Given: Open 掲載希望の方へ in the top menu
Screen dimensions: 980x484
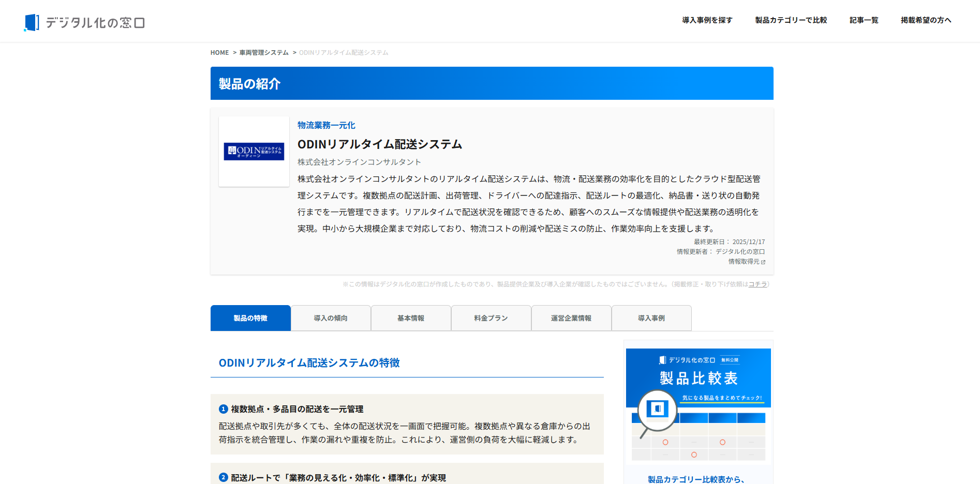Looking at the screenshot, I should (x=926, y=20).
